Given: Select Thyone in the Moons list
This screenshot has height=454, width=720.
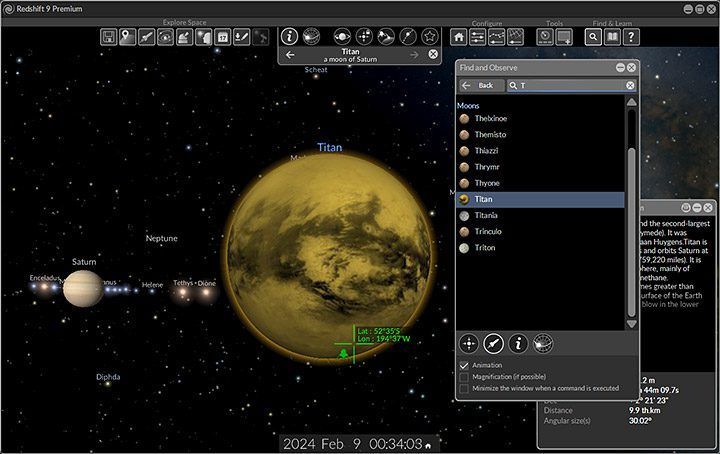Looking at the screenshot, I should [540, 183].
